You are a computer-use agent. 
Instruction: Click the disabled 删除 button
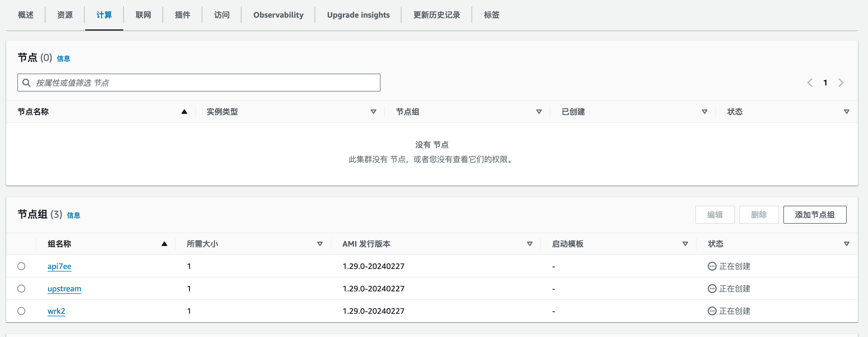pos(759,214)
